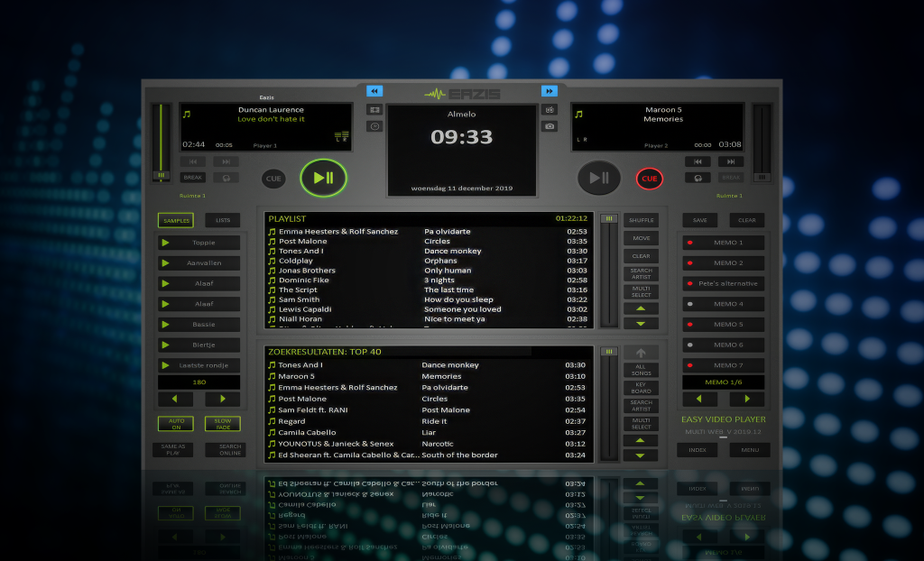Click playlist SHUFFLE button
Viewport: 924px width, 561px height.
point(642,220)
